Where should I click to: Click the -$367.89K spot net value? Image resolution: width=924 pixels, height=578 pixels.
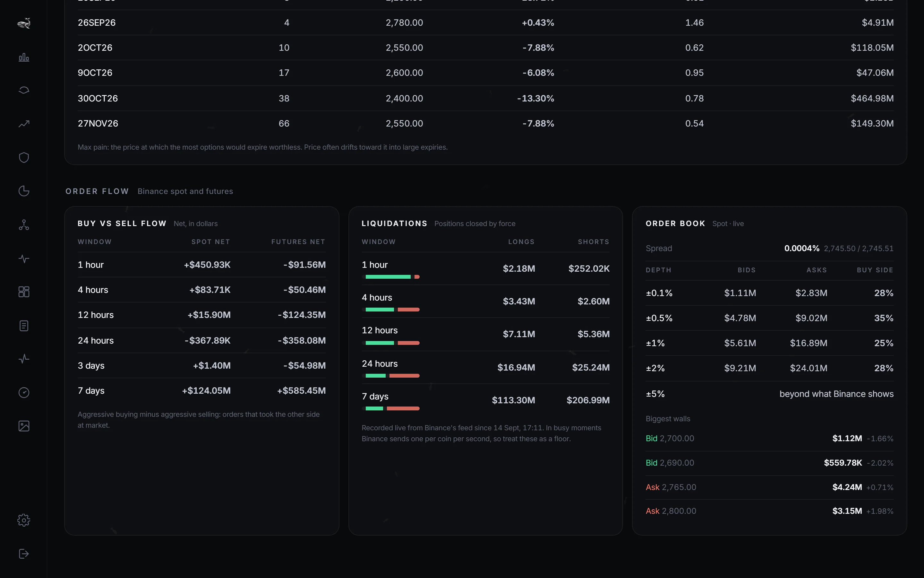coord(208,341)
